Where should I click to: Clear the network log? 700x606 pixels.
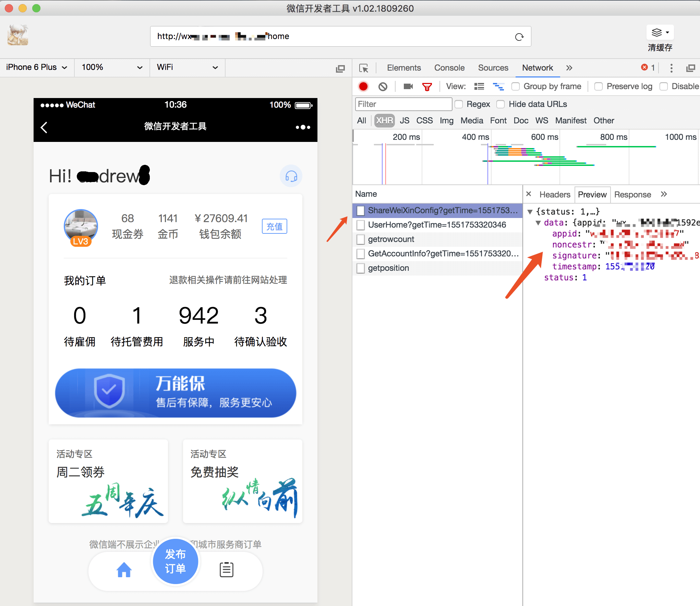(x=383, y=86)
